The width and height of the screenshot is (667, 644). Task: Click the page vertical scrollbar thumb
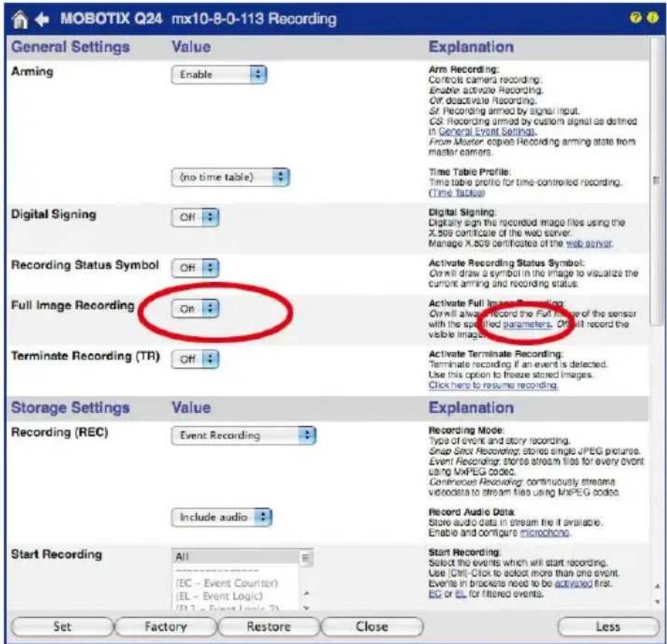656,180
